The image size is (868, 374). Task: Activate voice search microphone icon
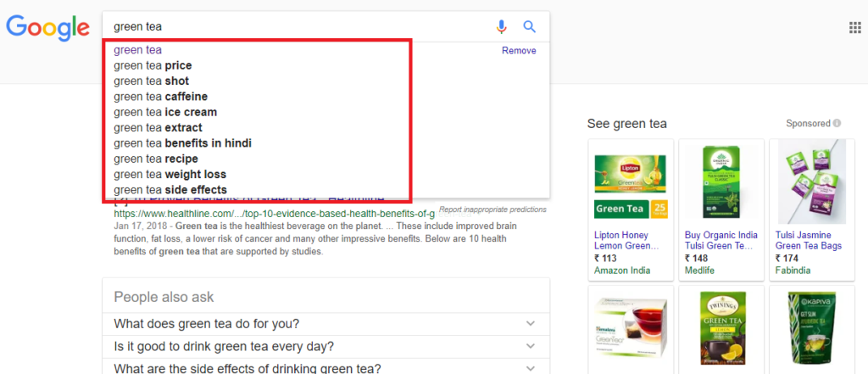click(502, 26)
